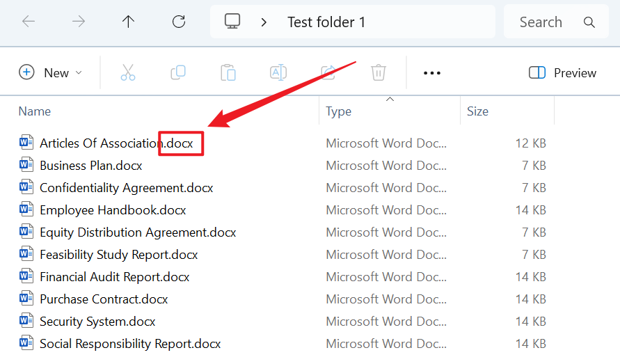The image size is (620, 364).
Task: Sort files by the Name column
Action: point(34,111)
